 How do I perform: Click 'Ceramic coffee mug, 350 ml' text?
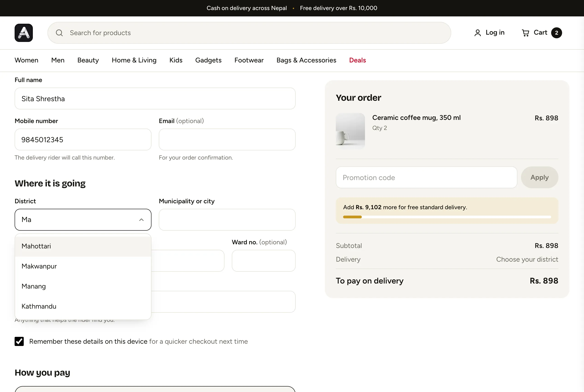(x=416, y=118)
